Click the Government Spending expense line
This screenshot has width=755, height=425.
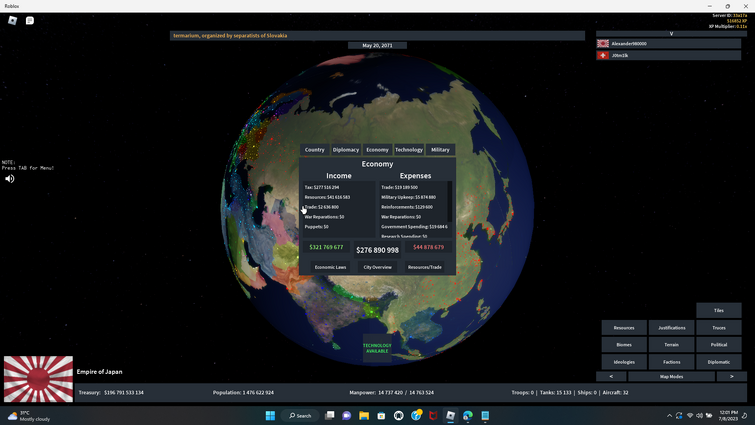[414, 227]
